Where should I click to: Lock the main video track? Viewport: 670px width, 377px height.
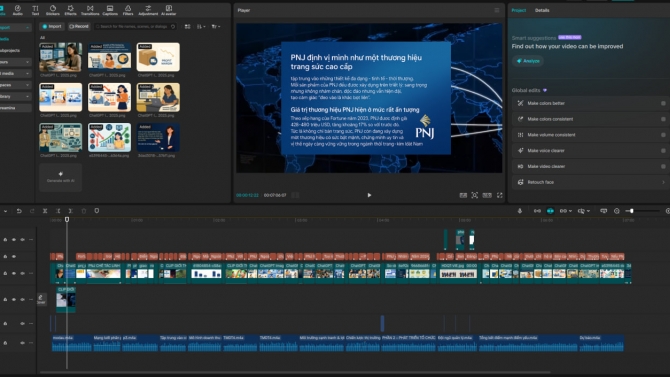[5, 274]
